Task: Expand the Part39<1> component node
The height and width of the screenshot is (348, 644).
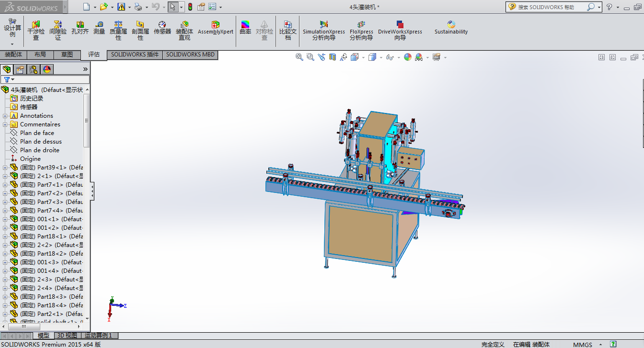Action: pos(5,168)
